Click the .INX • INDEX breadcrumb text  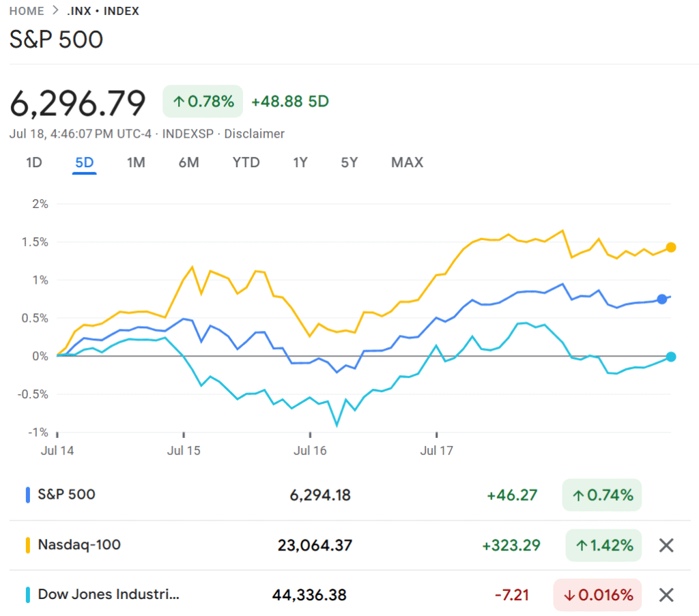click(103, 11)
